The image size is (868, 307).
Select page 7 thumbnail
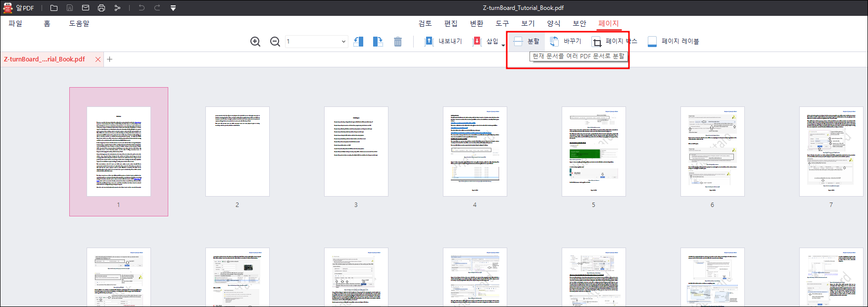831,152
